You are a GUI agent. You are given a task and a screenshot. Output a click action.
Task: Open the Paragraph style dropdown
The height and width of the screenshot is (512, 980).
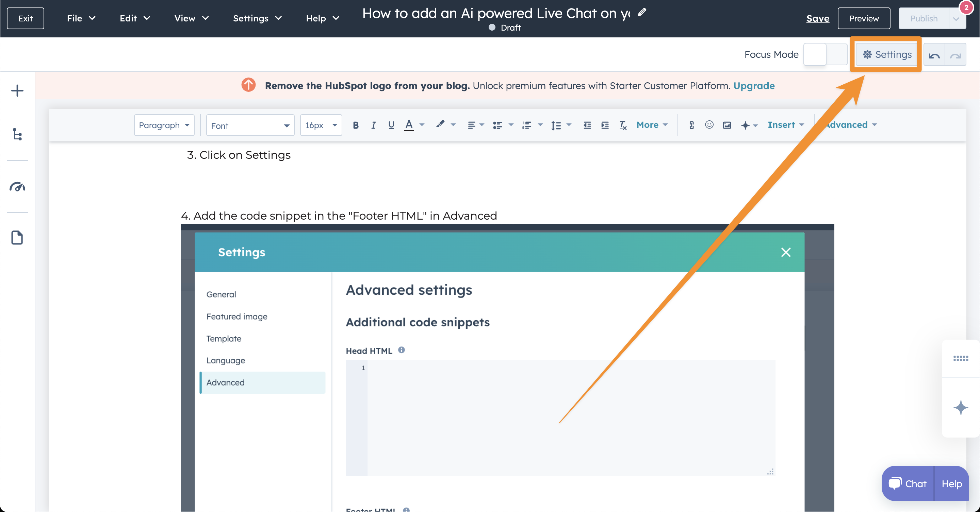(x=164, y=125)
